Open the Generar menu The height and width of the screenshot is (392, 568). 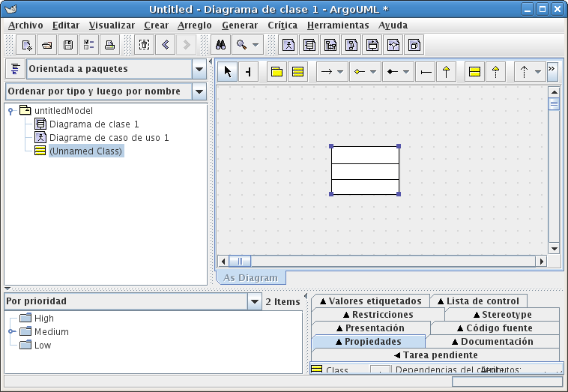click(x=240, y=25)
